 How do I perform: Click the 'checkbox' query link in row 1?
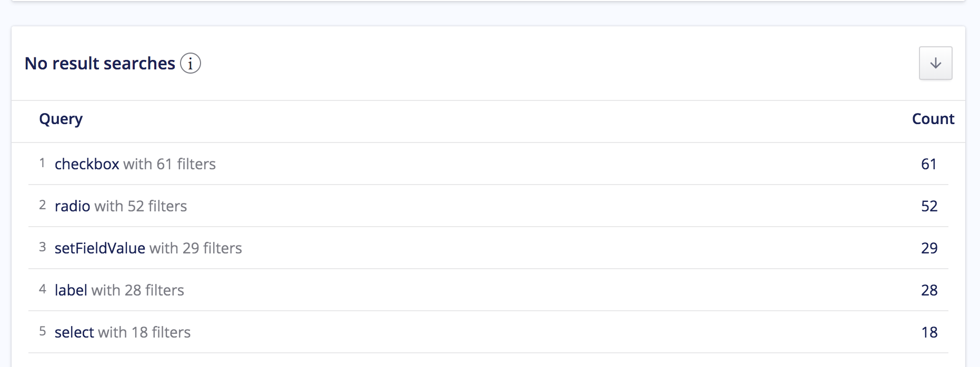point(87,164)
